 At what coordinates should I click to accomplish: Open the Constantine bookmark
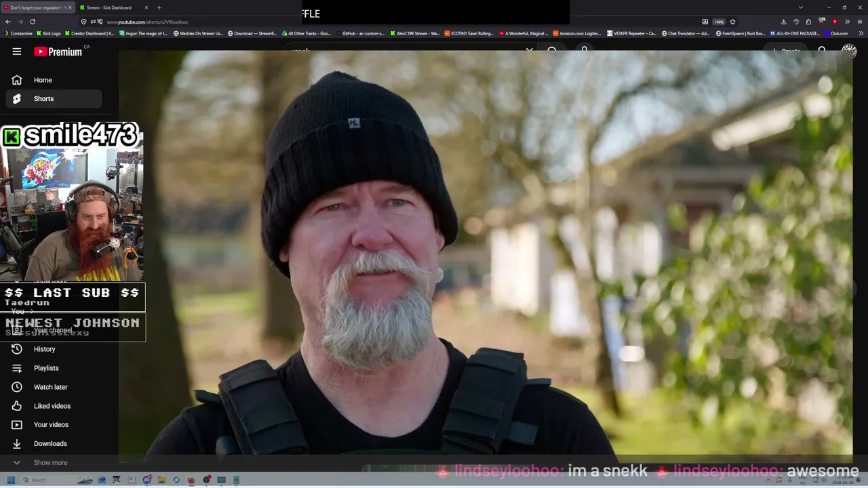[18, 33]
